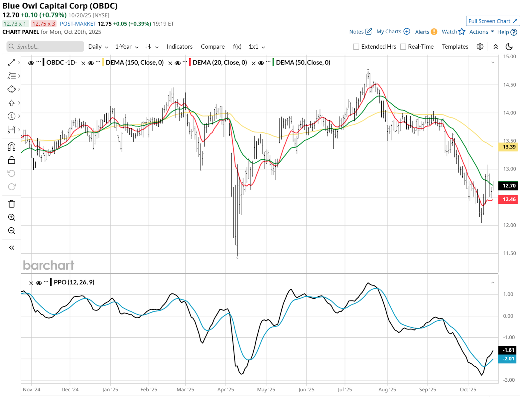Switch to dark mode moon icon
532x397 pixels.
(509, 47)
